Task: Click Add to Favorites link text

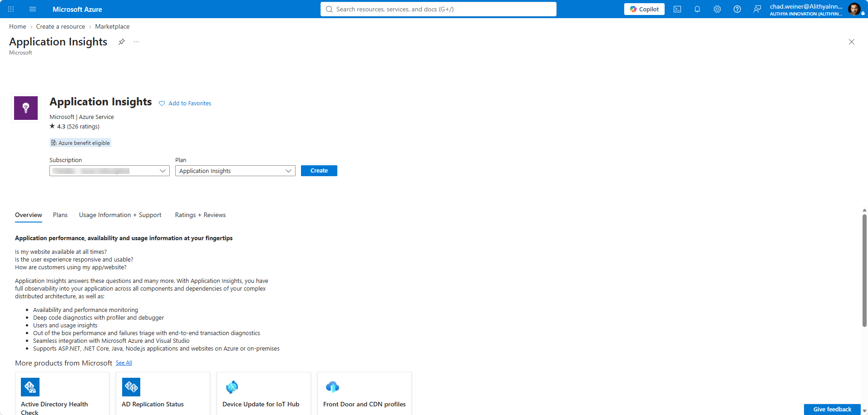Action: click(190, 104)
